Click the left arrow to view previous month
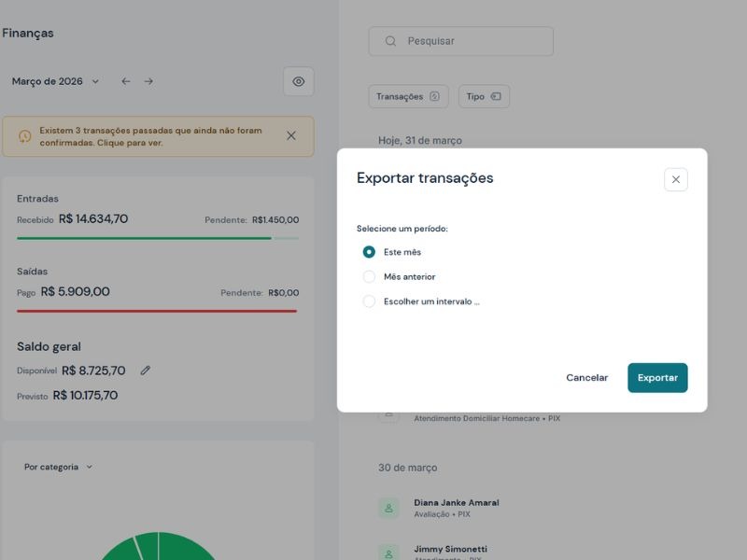 click(125, 81)
